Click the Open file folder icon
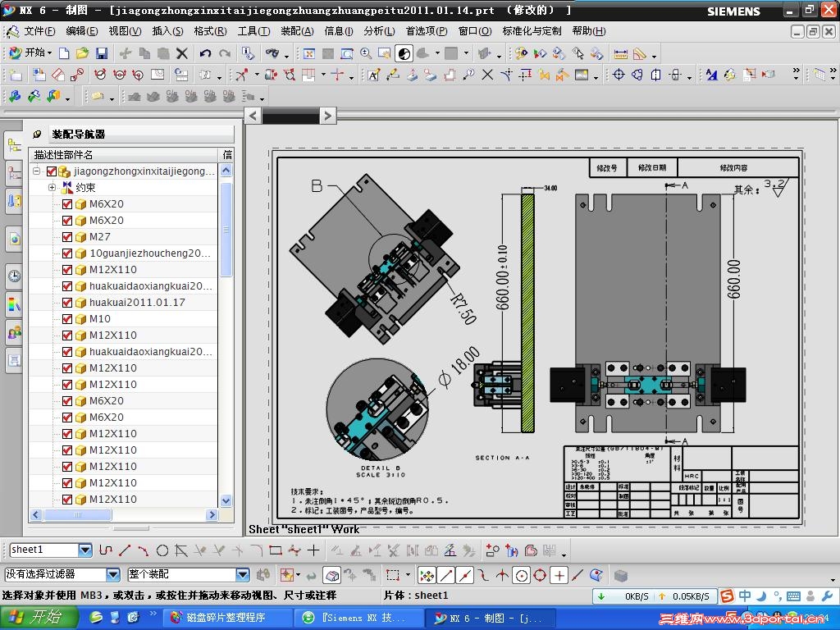 click(x=82, y=53)
